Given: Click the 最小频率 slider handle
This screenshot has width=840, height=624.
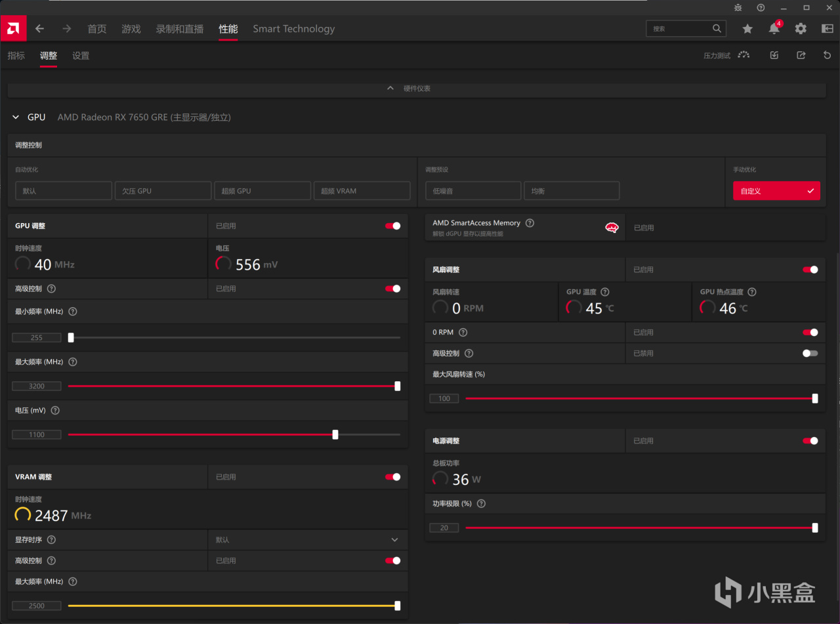Looking at the screenshot, I should 71,338.
